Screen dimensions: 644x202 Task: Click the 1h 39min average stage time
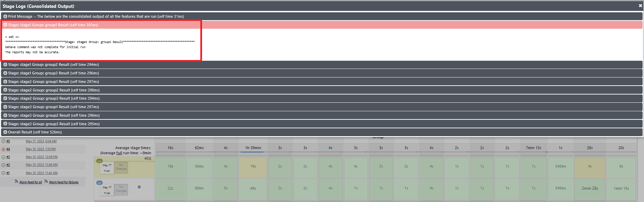coord(253,148)
